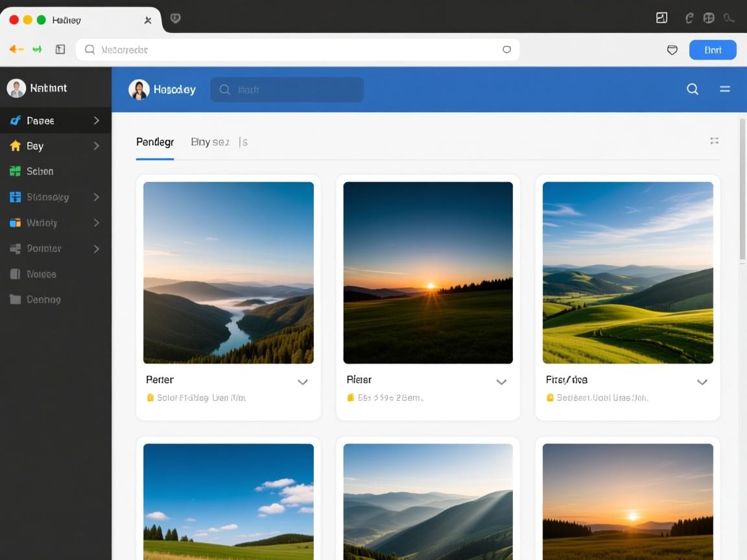Click the shield icon next to blue button

pyautogui.click(x=672, y=50)
